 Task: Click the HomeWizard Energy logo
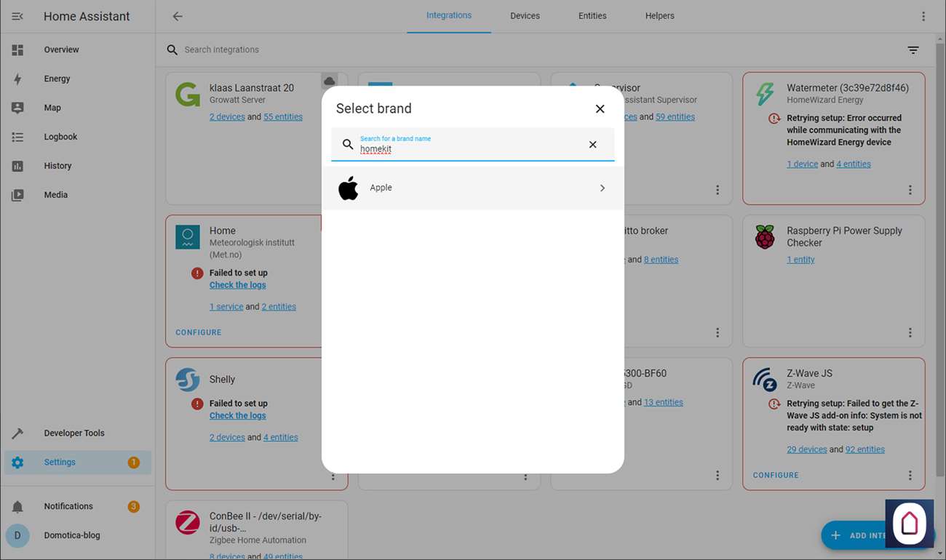coord(765,94)
